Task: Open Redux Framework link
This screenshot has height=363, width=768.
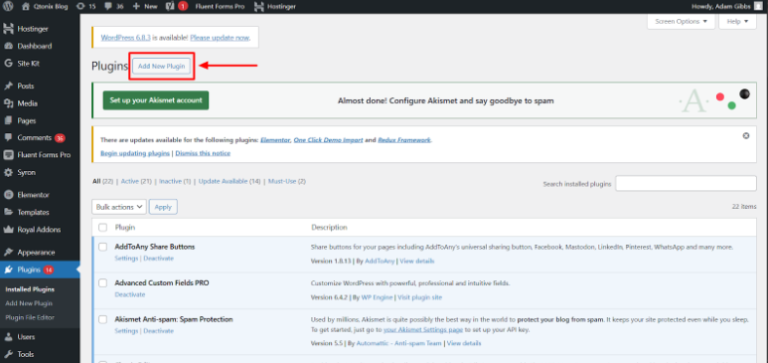Action: click(404, 140)
